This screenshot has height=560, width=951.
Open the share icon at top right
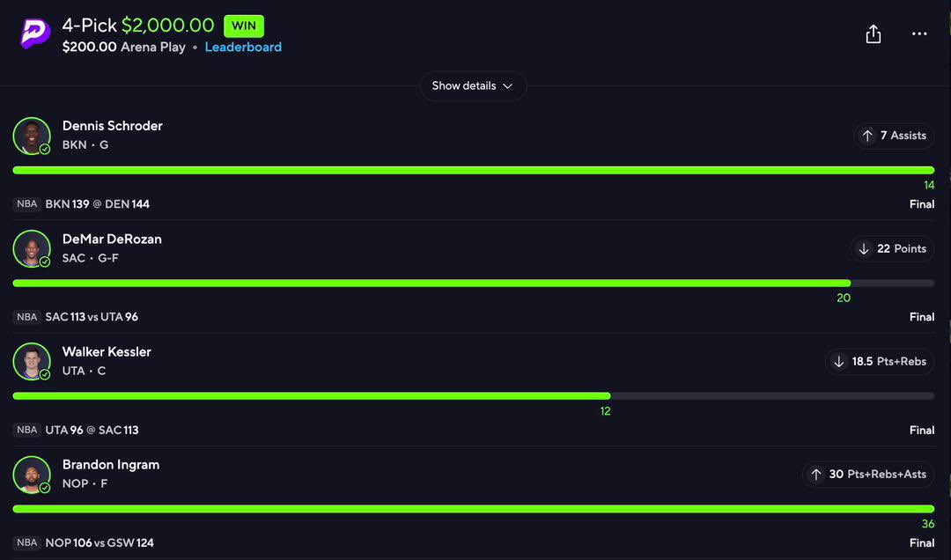coord(874,34)
